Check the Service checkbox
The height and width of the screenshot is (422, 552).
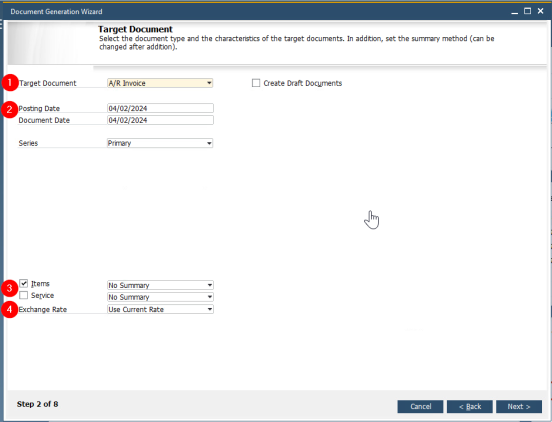tap(24, 295)
